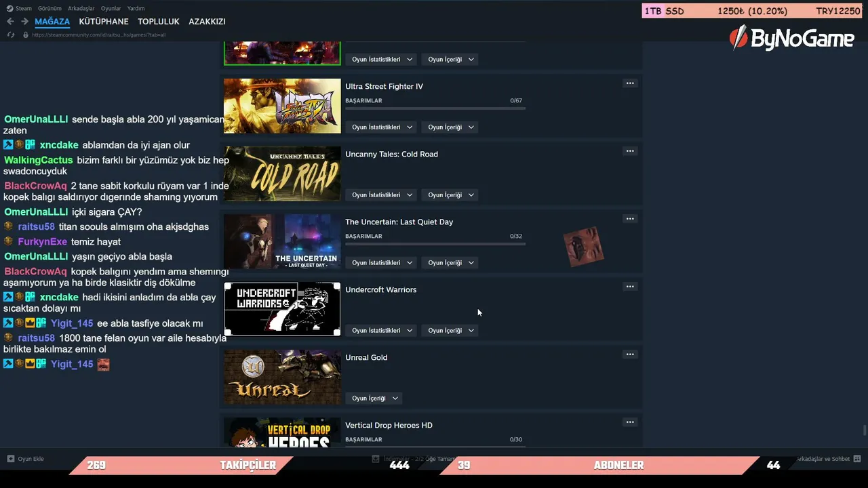868x488 pixels.
Task: Open options menu for The Uncertain: Last Quiet Day
Action: [630, 219]
